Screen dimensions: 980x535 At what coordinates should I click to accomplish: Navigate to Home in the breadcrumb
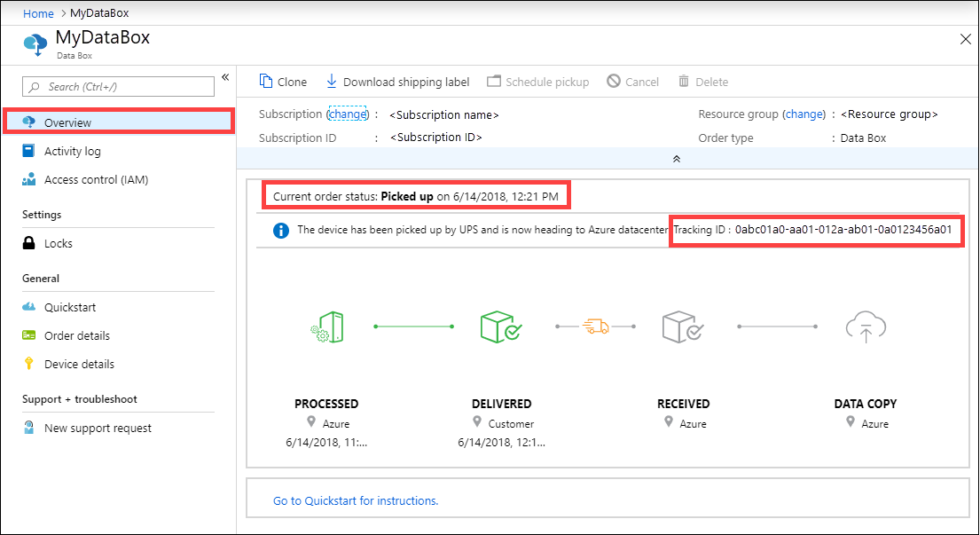[38, 12]
